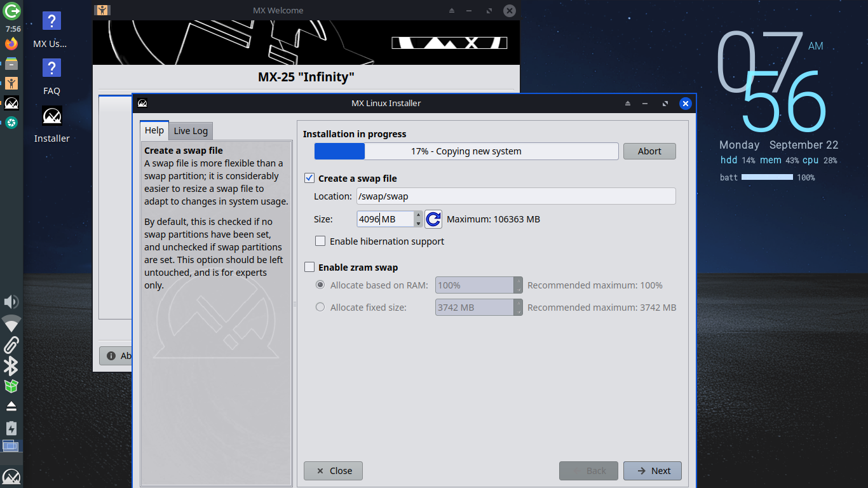Open the volume control tray icon
Image resolution: width=868 pixels, height=488 pixels.
pos(11,302)
